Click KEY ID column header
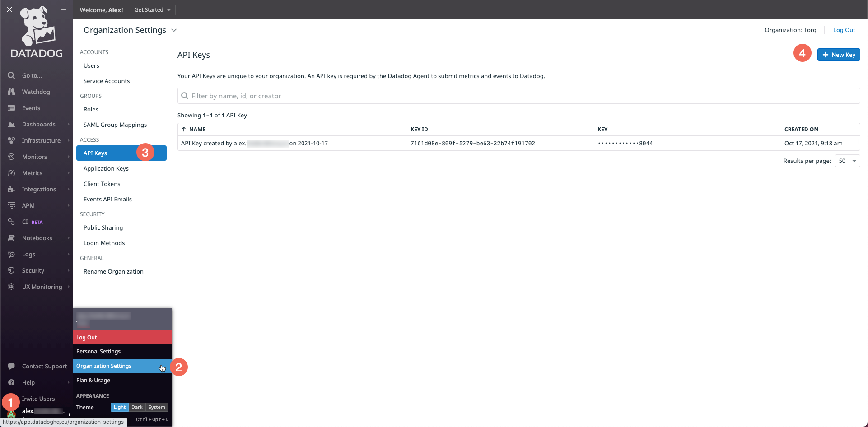This screenshot has height=427, width=868. tap(419, 129)
